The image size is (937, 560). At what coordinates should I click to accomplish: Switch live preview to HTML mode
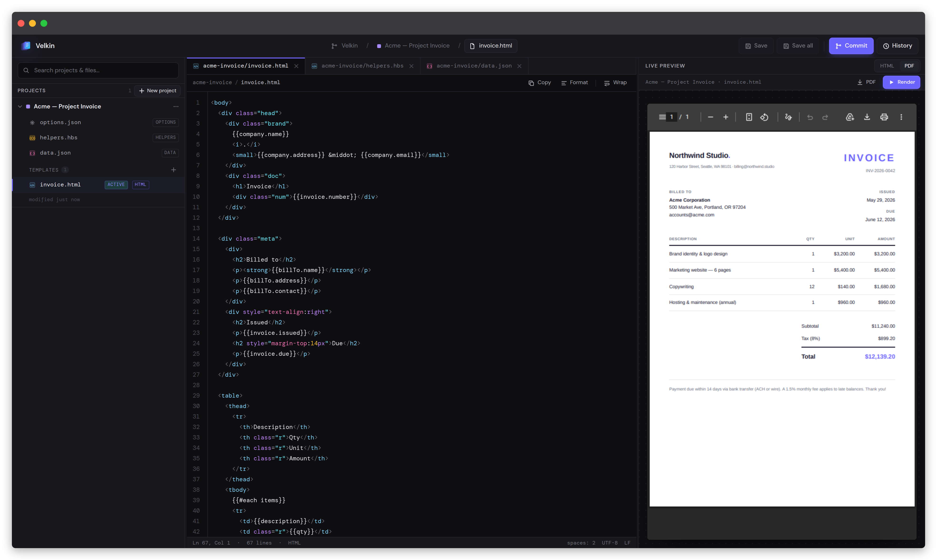[x=887, y=66]
